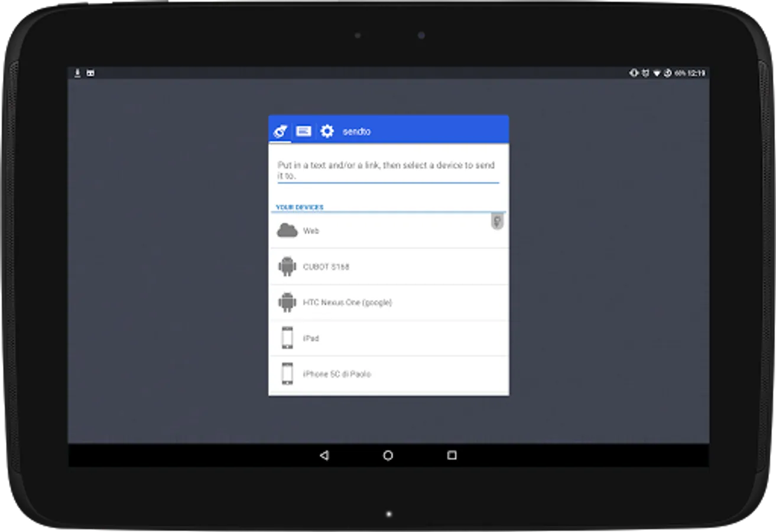This screenshot has height=532, width=776.
Task: Tap the cloud icon next to Web
Action: coord(287,231)
